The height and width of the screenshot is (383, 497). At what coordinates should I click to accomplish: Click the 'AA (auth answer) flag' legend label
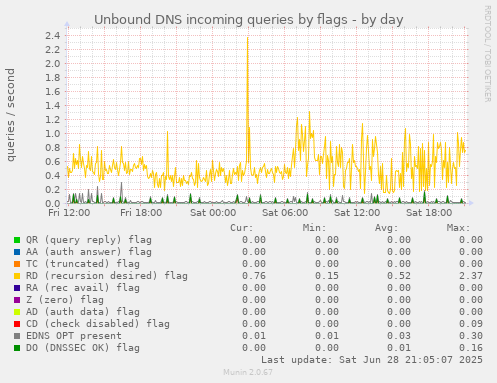pos(89,252)
